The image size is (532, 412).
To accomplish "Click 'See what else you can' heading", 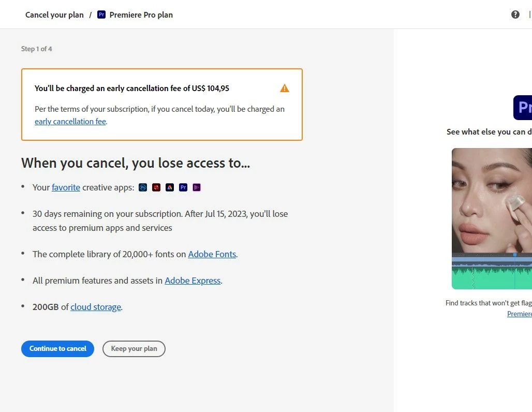I will pos(489,132).
